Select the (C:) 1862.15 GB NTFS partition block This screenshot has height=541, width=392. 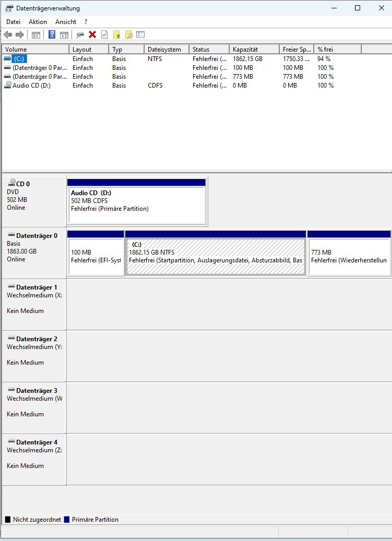[x=216, y=253]
